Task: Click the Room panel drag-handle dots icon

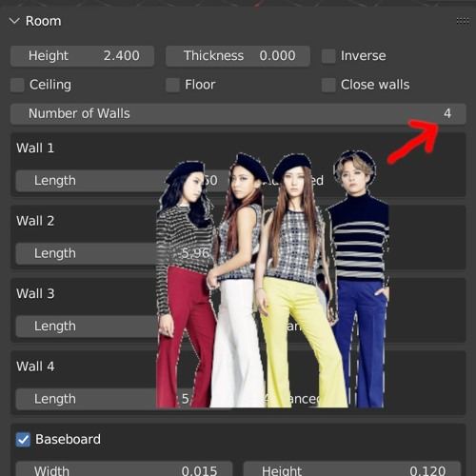Action: 463,21
